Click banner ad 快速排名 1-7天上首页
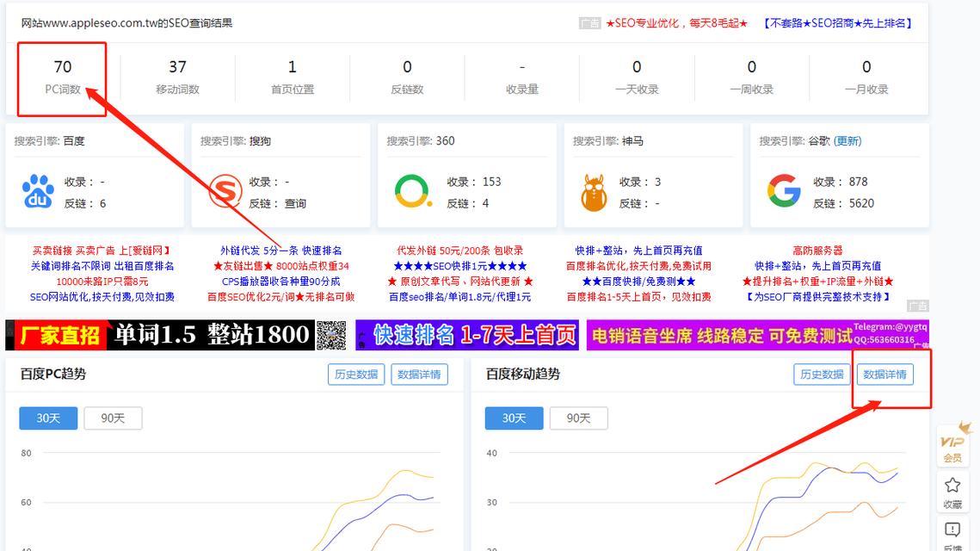 pos(467,335)
